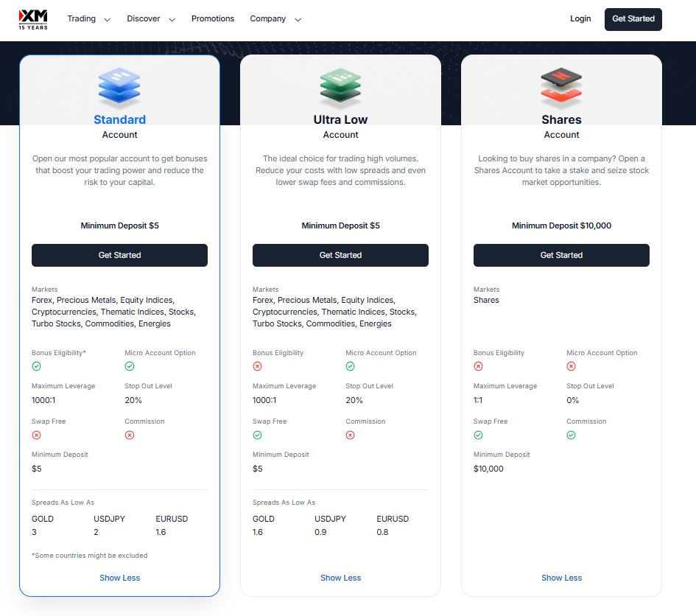Toggle Bonus Eligibility on the Ultra Low account
This screenshot has height=616, width=696.
pyautogui.click(x=257, y=366)
